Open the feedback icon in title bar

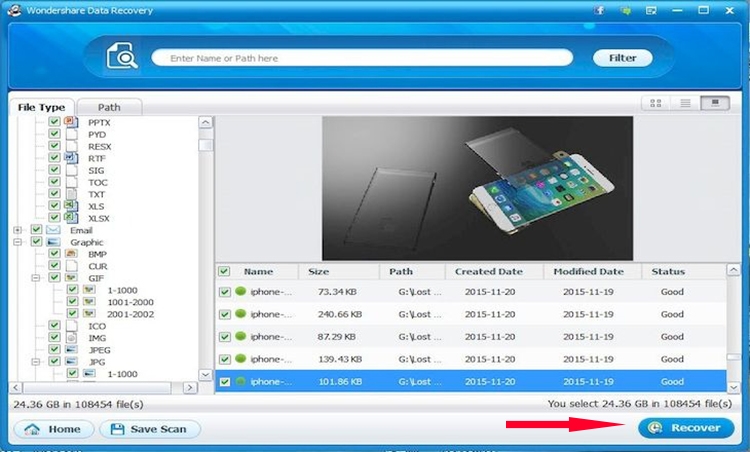(651, 10)
